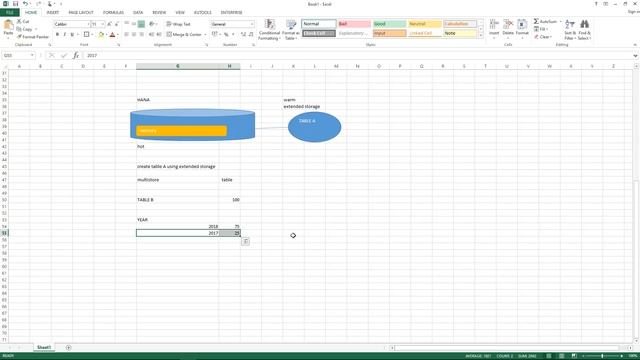Open the Clear eraser menu
This screenshot has width=640, height=360.
click(542, 37)
